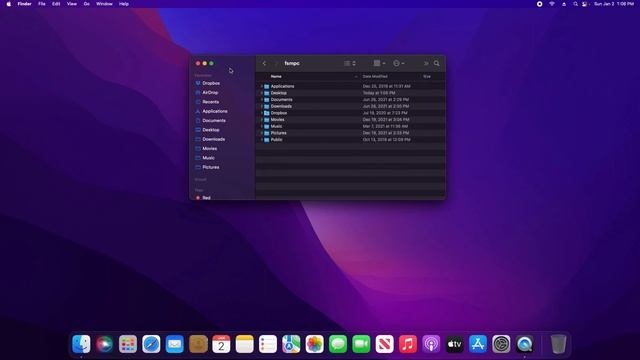Open the File menu

pyautogui.click(x=42, y=4)
